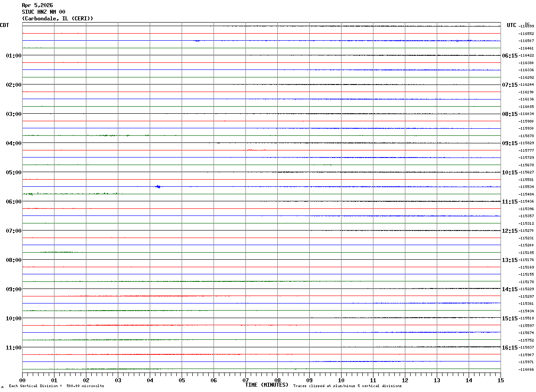The height and width of the screenshot is (392, 536).
Task: Click the 'TIME (MINUTES)' axis title
Action: (267, 385)
